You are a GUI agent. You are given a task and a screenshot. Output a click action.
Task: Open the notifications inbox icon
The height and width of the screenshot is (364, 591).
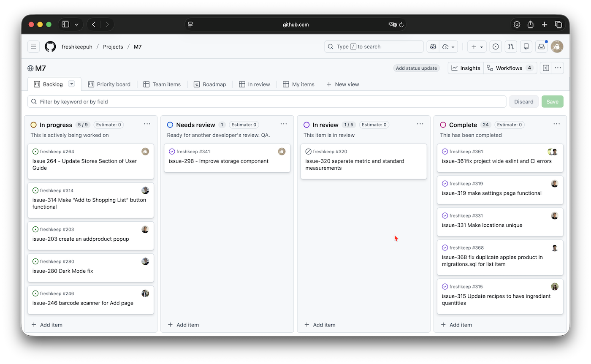(541, 46)
